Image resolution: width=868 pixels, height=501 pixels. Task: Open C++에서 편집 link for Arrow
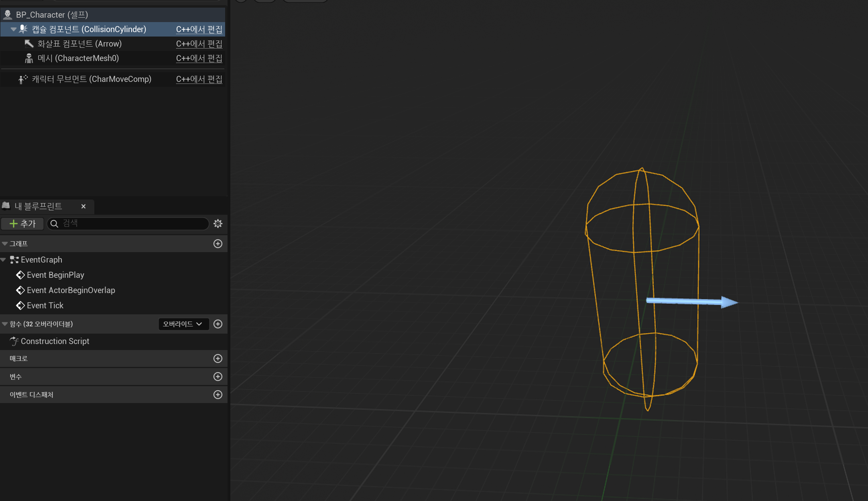coord(199,44)
